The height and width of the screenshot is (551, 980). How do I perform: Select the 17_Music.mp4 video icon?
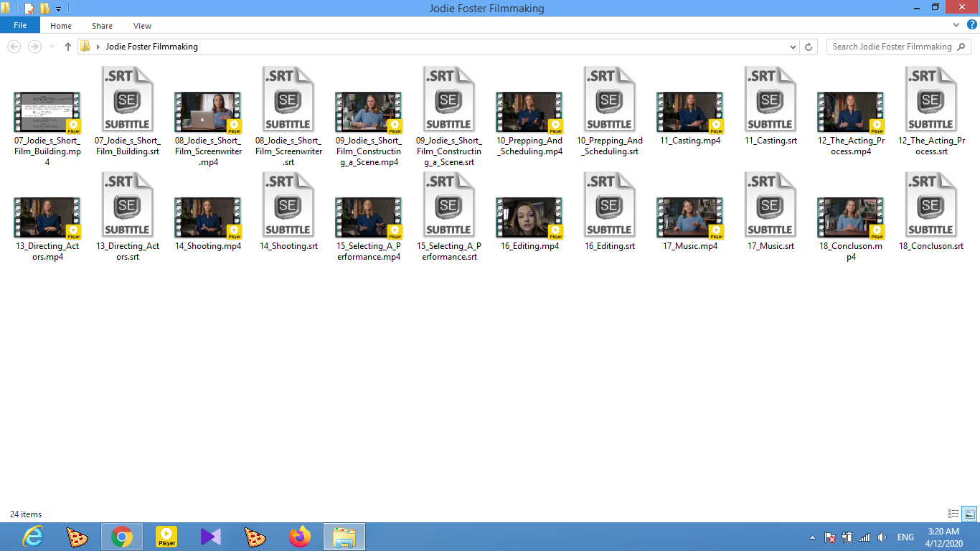pos(690,219)
